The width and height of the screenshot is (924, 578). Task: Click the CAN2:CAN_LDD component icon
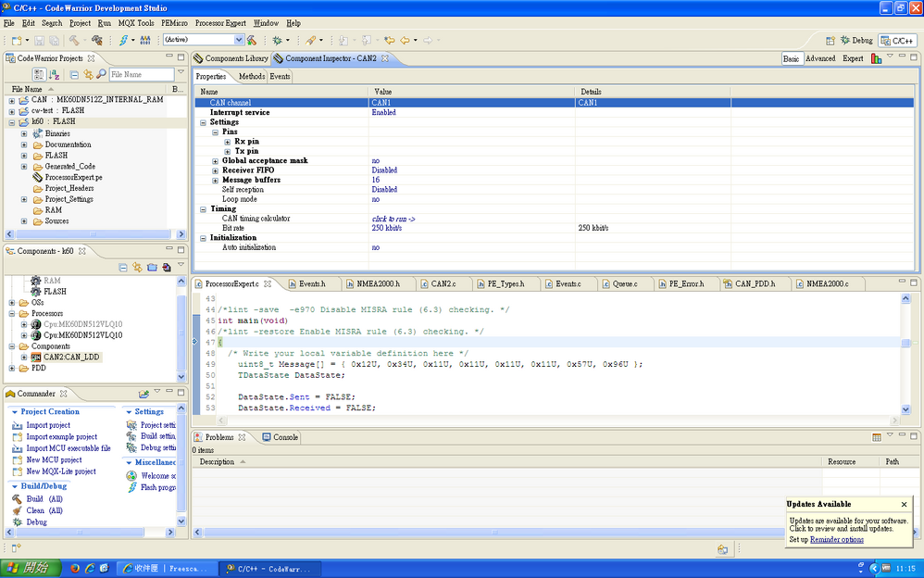[x=36, y=357]
